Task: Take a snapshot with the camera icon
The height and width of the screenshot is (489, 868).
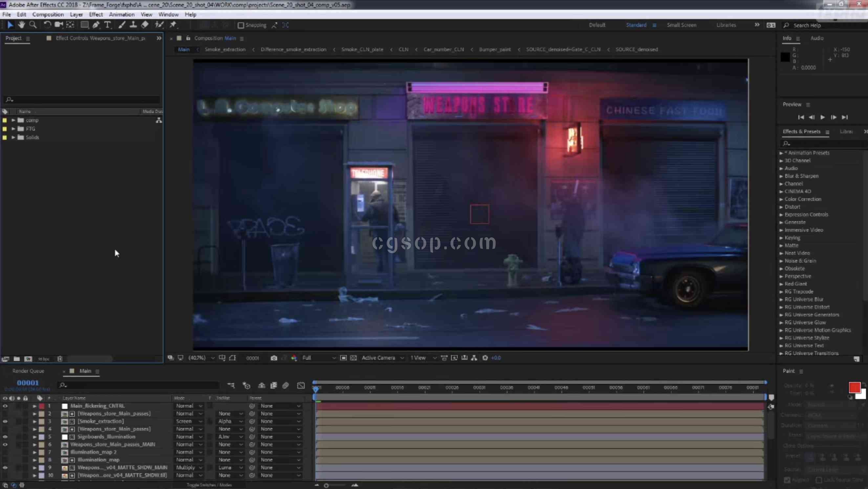Action: [273, 358]
